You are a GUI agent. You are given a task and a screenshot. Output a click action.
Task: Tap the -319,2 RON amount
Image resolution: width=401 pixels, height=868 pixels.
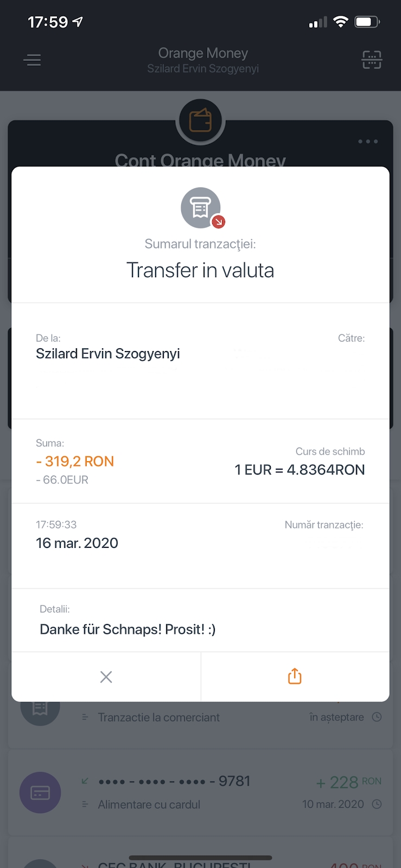tap(75, 461)
